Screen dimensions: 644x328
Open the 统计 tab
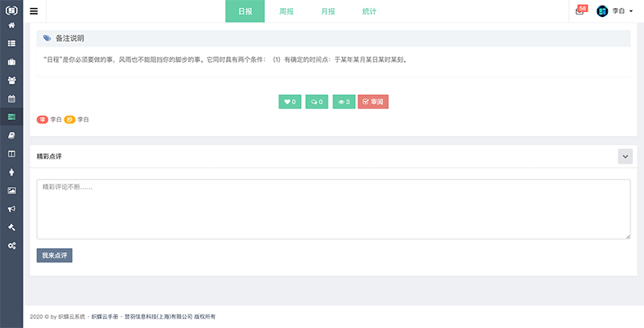pyautogui.click(x=369, y=11)
